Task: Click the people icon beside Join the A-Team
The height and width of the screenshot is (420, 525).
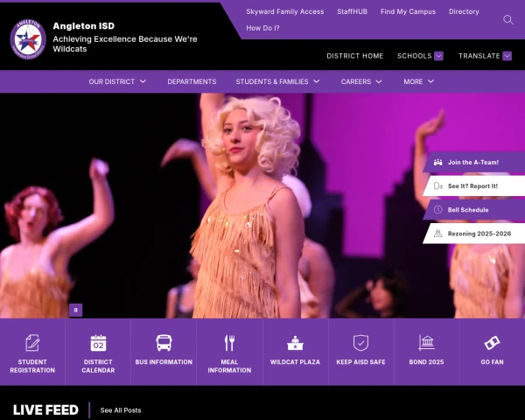Action: point(438,163)
